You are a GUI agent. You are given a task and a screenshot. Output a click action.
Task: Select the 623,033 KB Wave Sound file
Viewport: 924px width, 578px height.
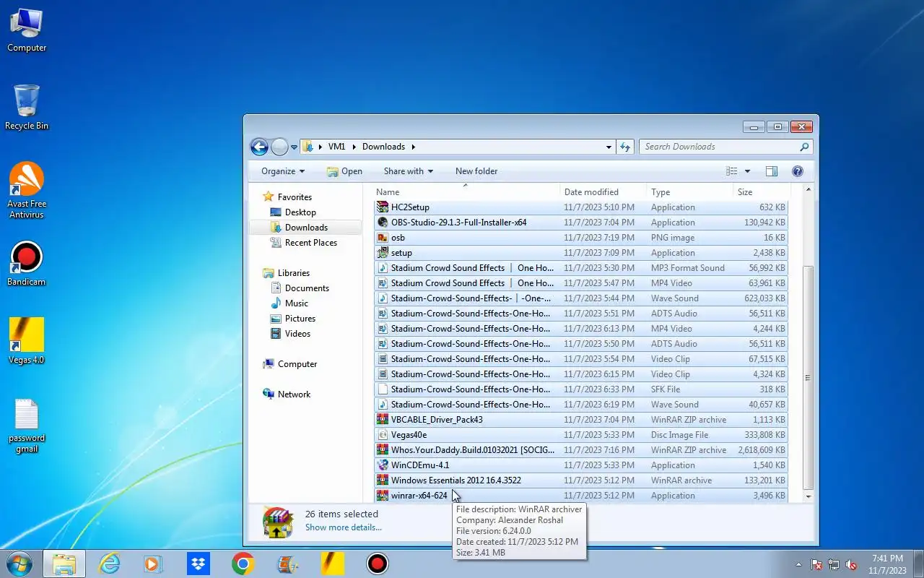pos(580,298)
